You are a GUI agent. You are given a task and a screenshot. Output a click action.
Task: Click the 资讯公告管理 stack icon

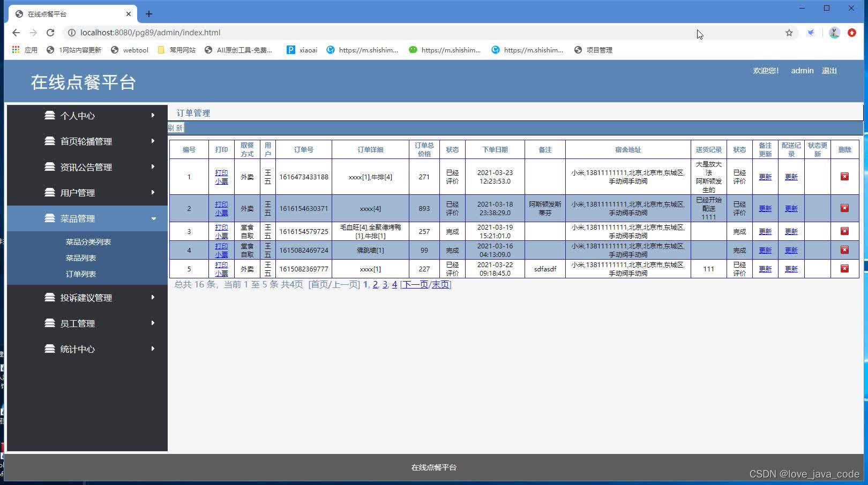tap(50, 166)
